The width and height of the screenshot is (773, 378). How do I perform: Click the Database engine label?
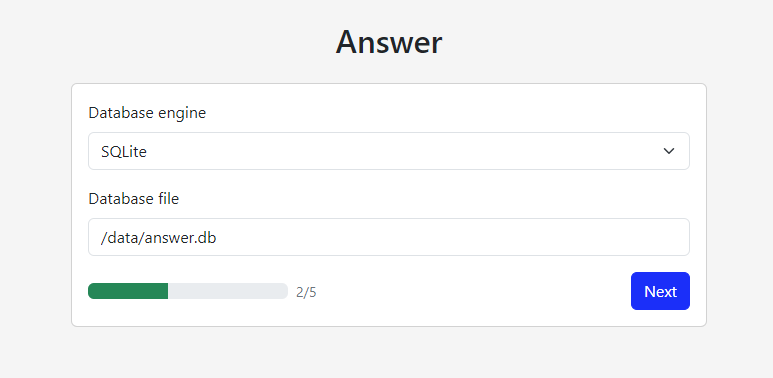147,113
